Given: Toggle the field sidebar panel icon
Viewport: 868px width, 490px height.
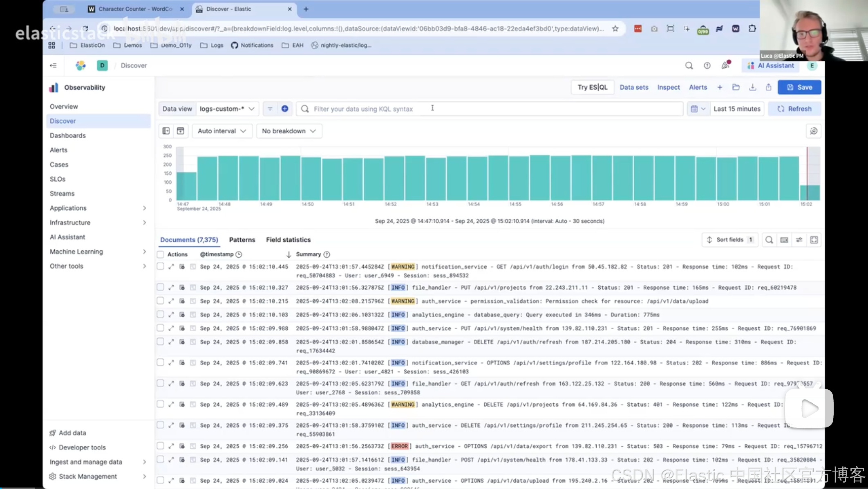Looking at the screenshot, I should tap(166, 131).
